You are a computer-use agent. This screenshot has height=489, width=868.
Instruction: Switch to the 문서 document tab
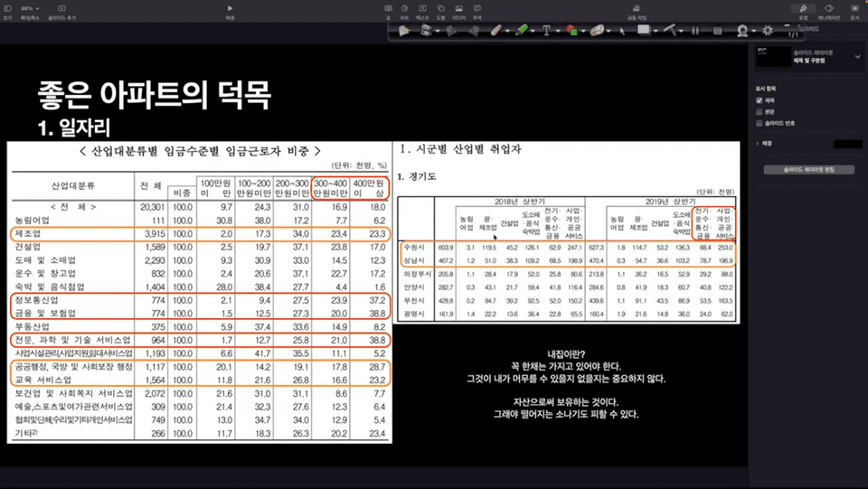pyautogui.click(x=854, y=9)
